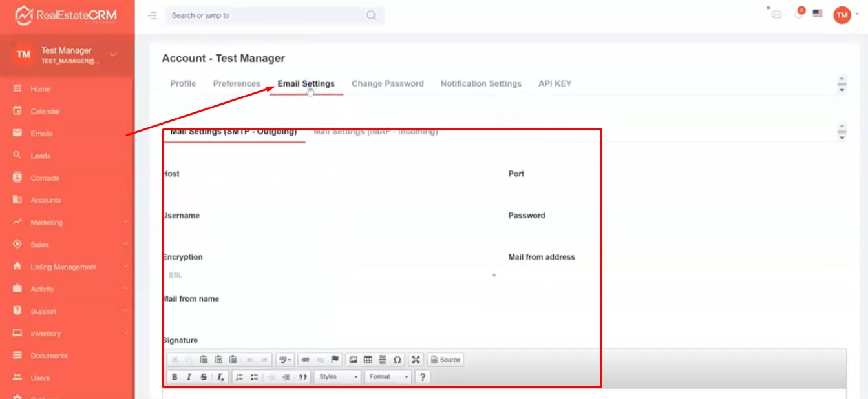Screen dimensions: 868x399
Task: Open the Notification Settings tab
Action: [x=481, y=84]
